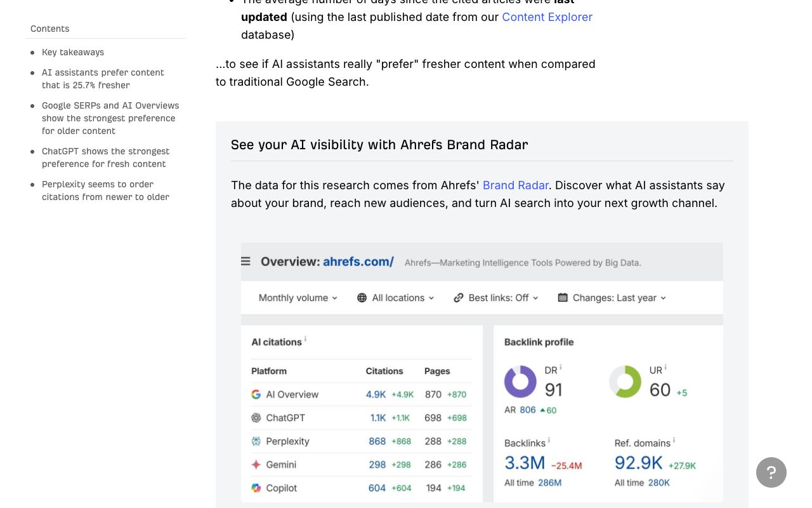812x508 pixels.
Task: Open the hamburger menu beside Overview
Action: 246,262
